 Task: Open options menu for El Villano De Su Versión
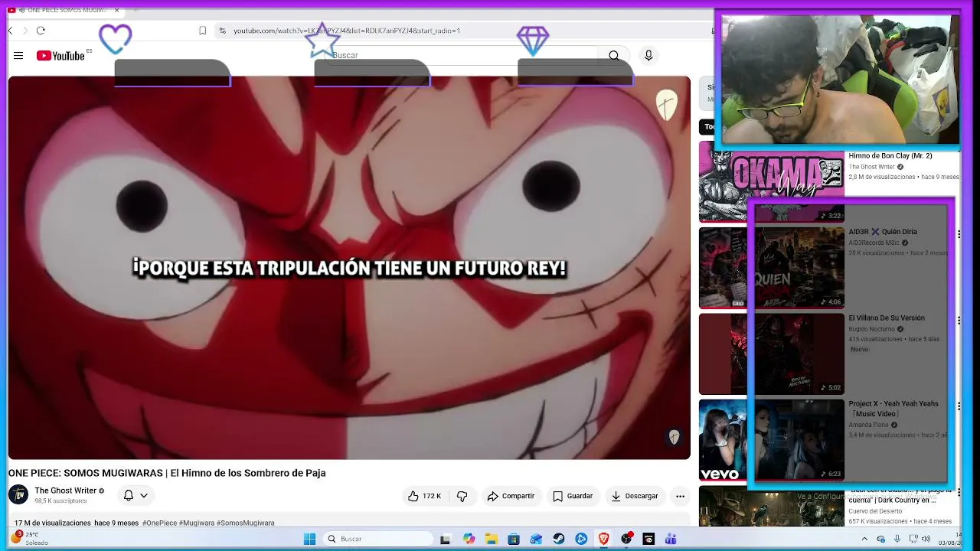coord(958,320)
